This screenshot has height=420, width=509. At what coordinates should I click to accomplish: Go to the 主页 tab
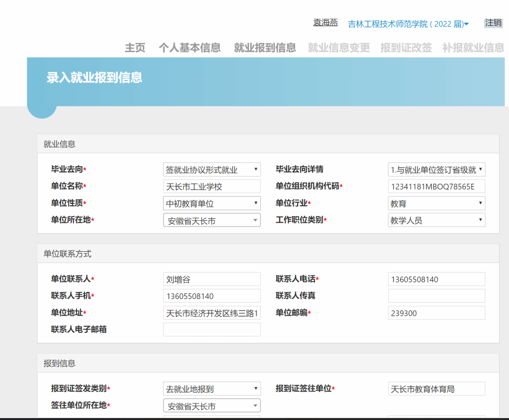coord(135,48)
